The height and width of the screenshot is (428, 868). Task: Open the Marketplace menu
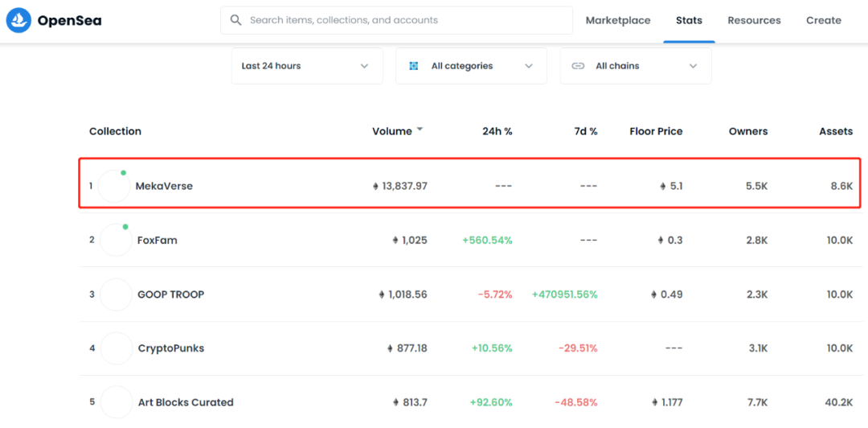coord(618,20)
